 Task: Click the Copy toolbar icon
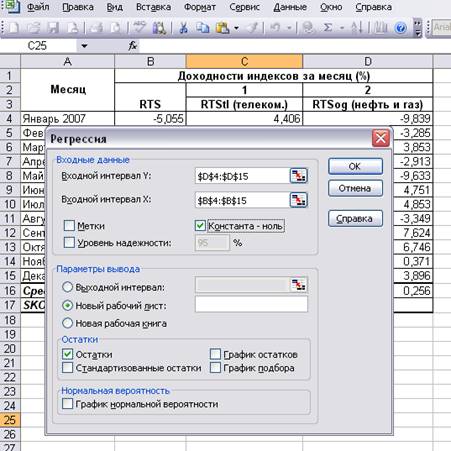coord(202,28)
